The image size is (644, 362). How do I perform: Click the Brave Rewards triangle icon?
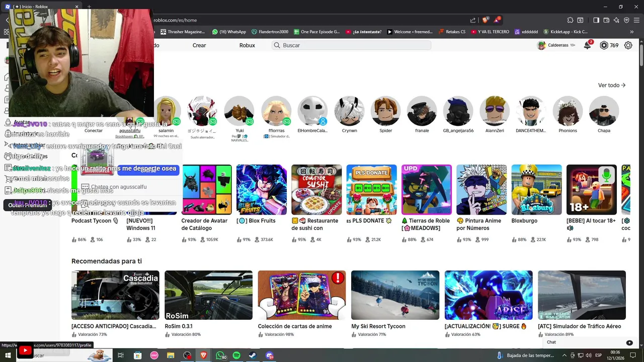tap(497, 20)
